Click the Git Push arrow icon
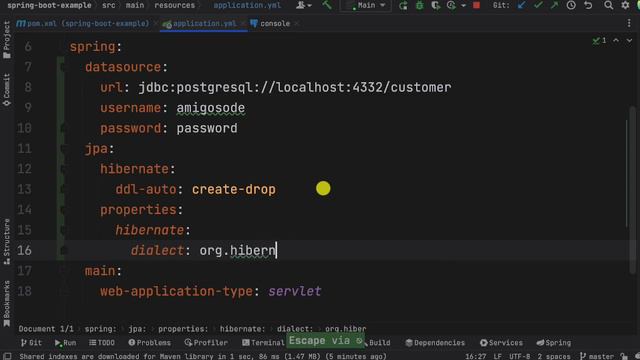Screen dimensions: 640x360 (x=554, y=5)
